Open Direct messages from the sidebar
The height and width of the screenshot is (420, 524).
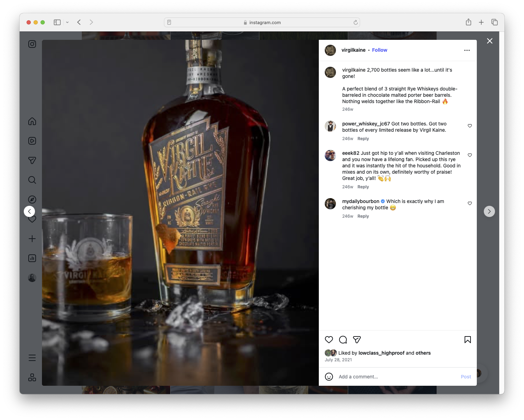coord(32,160)
